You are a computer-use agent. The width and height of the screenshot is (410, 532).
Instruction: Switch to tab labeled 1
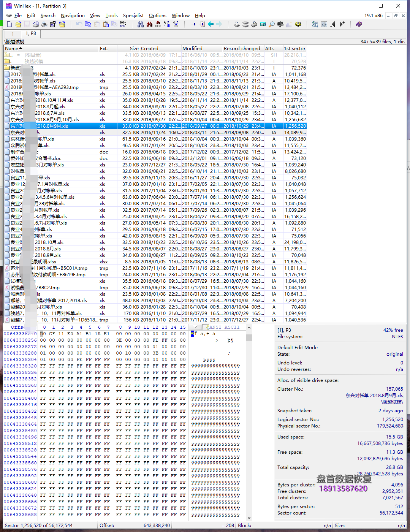pyautogui.click(x=13, y=34)
